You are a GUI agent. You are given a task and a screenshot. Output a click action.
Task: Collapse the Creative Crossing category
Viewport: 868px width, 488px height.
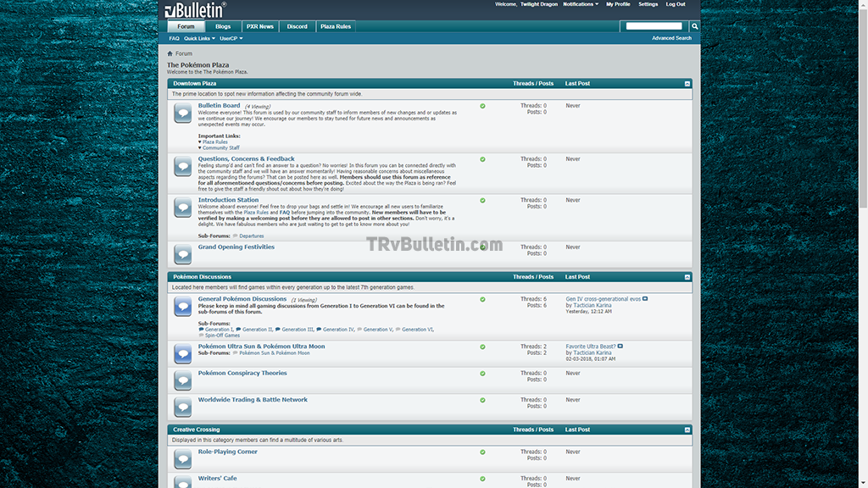(x=687, y=430)
